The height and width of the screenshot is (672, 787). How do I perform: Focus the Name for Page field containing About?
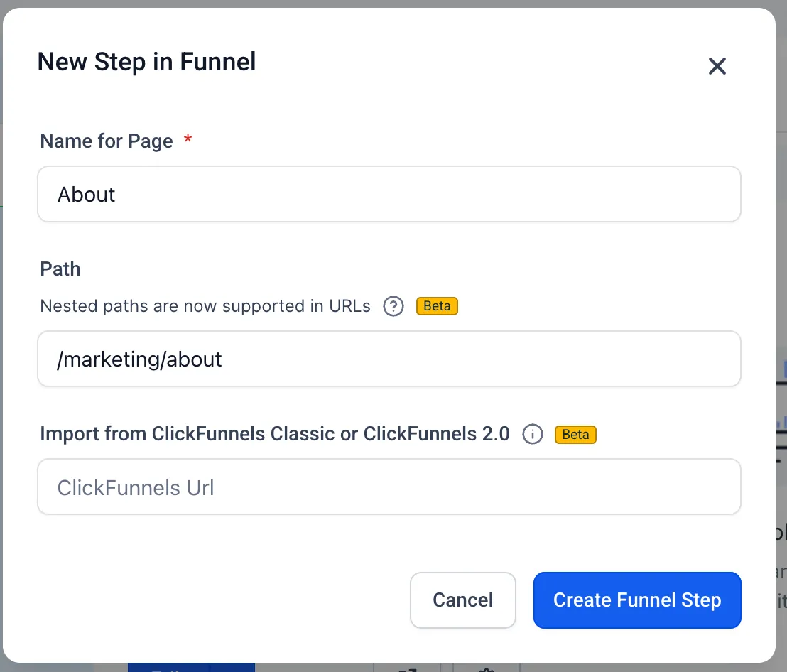click(x=389, y=194)
